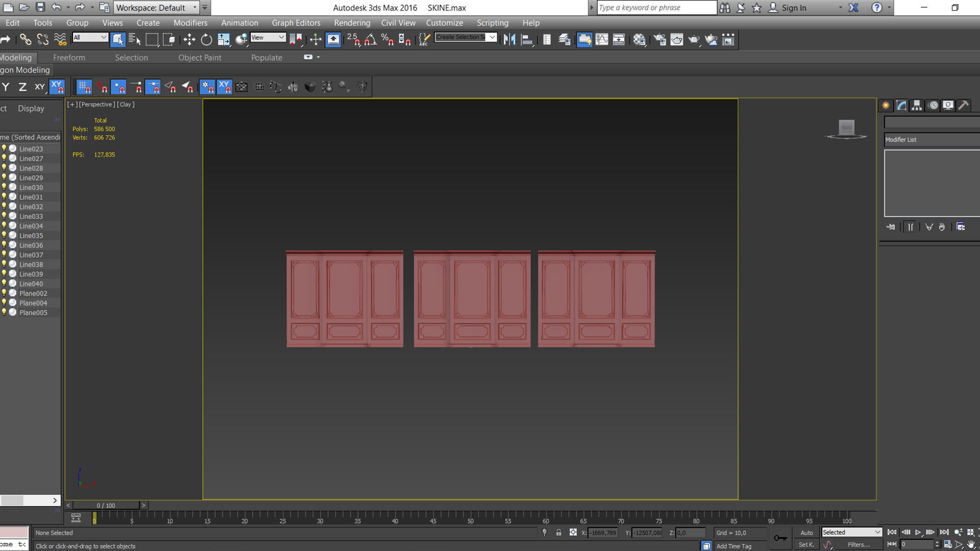Screen dimensions: 980x551
Task: Activate the Select Object tool
Action: click(x=118, y=39)
